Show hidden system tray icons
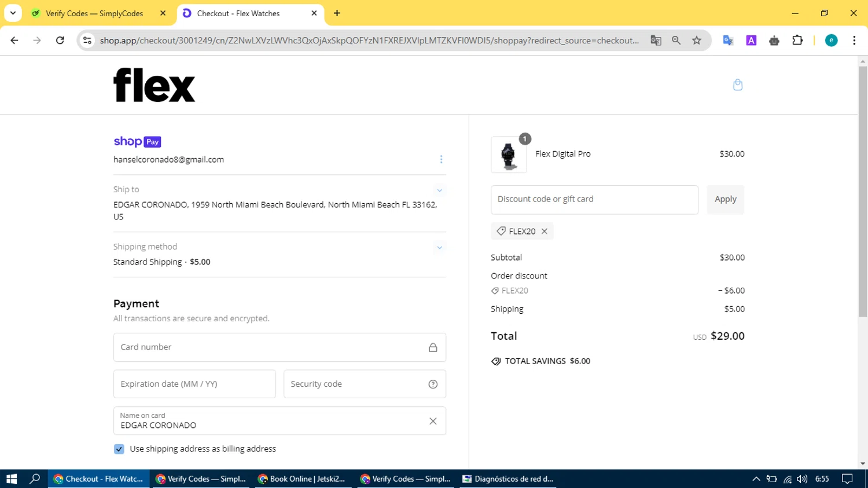This screenshot has width=868, height=488. coord(756,479)
